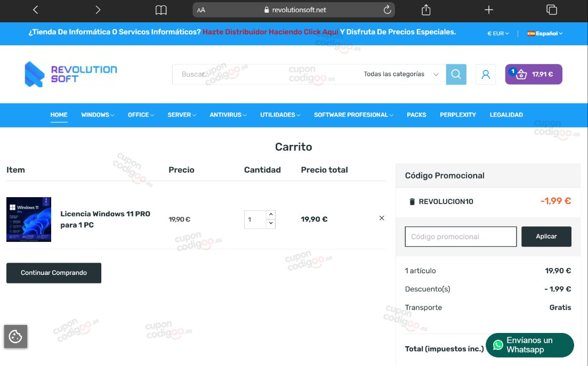Open Licencia Windows 11 PRO para 1 PC link
Image resolution: width=588 pixels, height=366 pixels.
point(106,219)
